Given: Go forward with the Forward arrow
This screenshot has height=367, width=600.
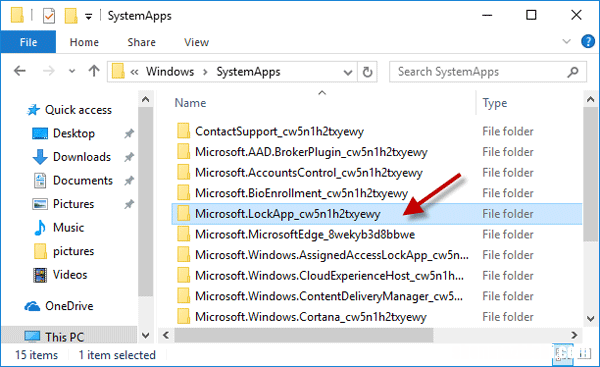Looking at the screenshot, I should pyautogui.click(x=49, y=71).
